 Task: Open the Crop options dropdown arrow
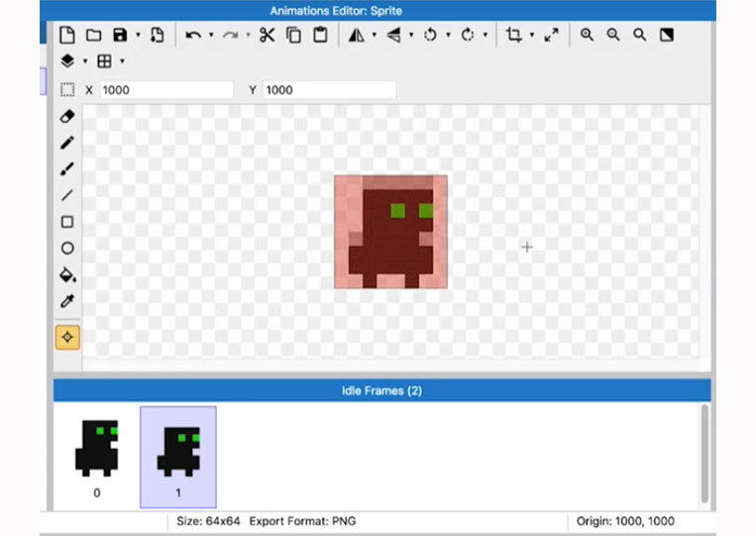click(532, 36)
